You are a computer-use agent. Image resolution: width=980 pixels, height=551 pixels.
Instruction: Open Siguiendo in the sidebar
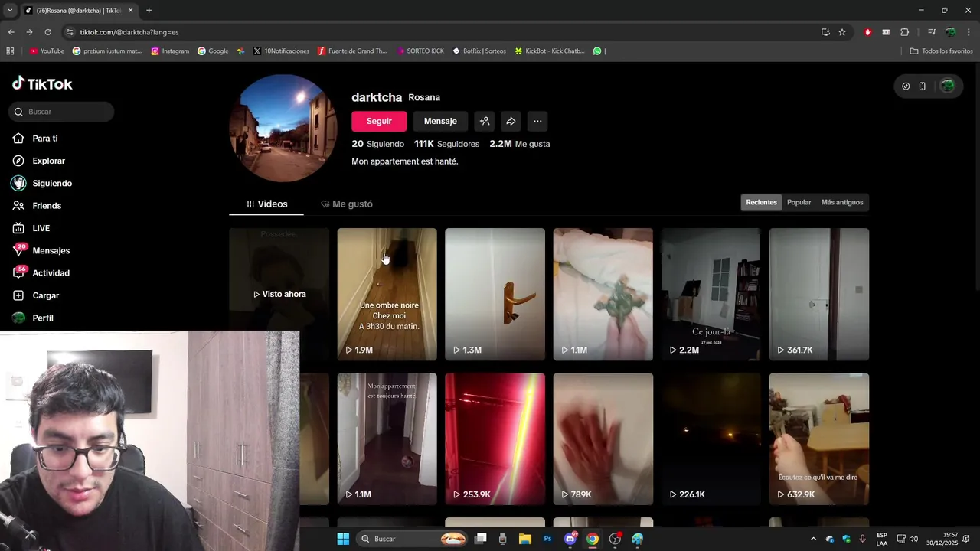51,184
